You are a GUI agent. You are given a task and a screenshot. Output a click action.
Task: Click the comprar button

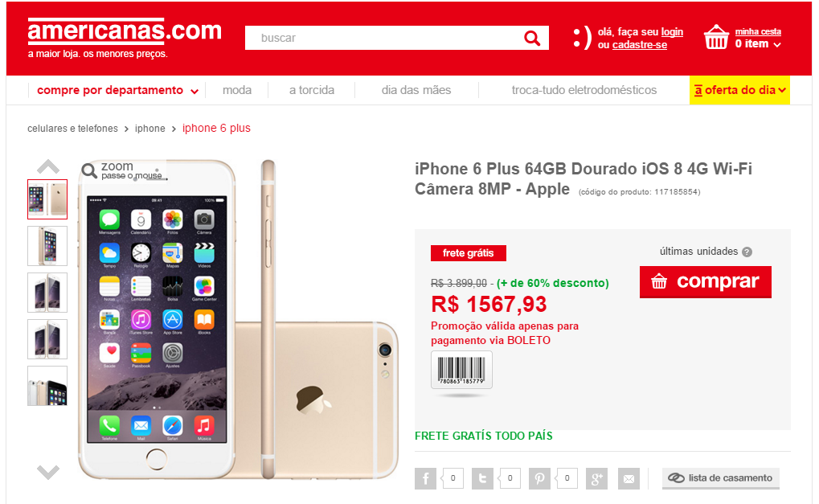click(x=706, y=282)
